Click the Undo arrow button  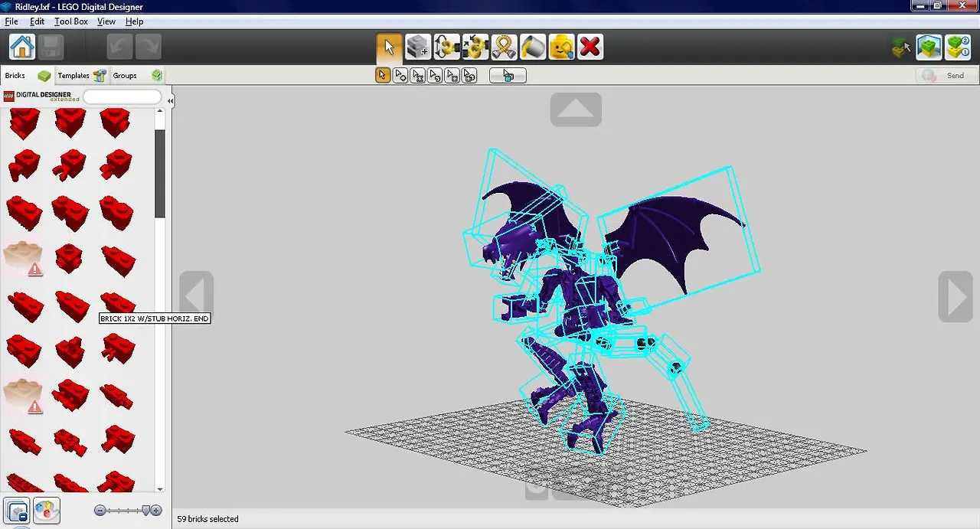(119, 47)
